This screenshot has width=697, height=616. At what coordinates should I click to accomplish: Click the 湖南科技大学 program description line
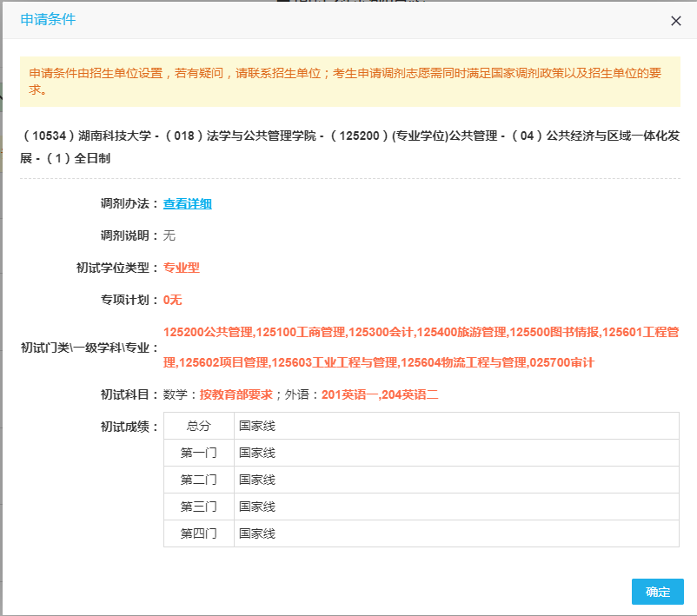350,147
